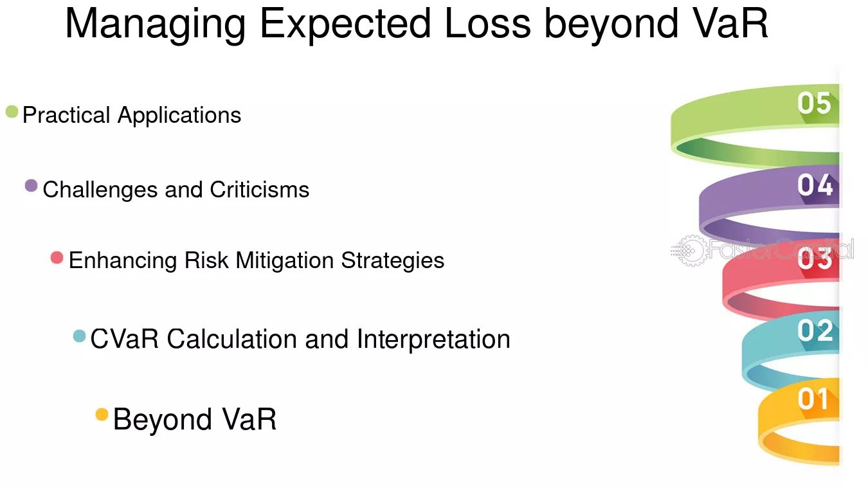Click the purple bullet beside Challenges and Criticisms
Image resolution: width=868 pixels, height=488 pixels.
[31, 186]
